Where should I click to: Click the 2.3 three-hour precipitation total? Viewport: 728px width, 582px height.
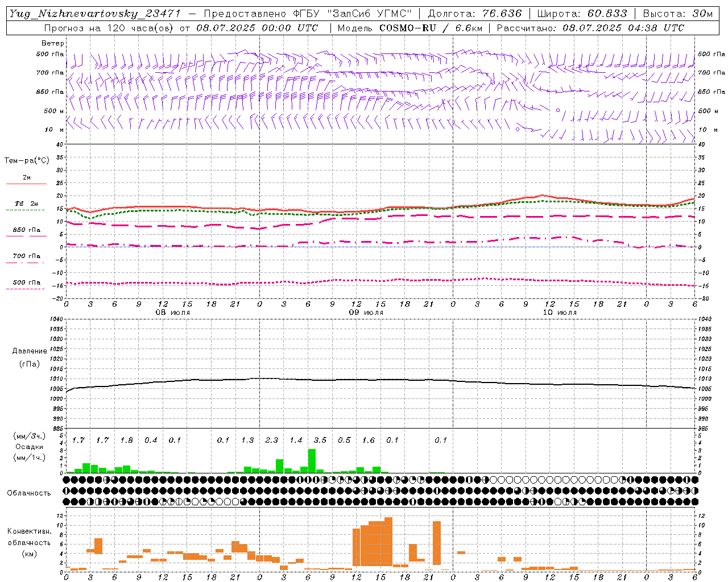click(272, 440)
